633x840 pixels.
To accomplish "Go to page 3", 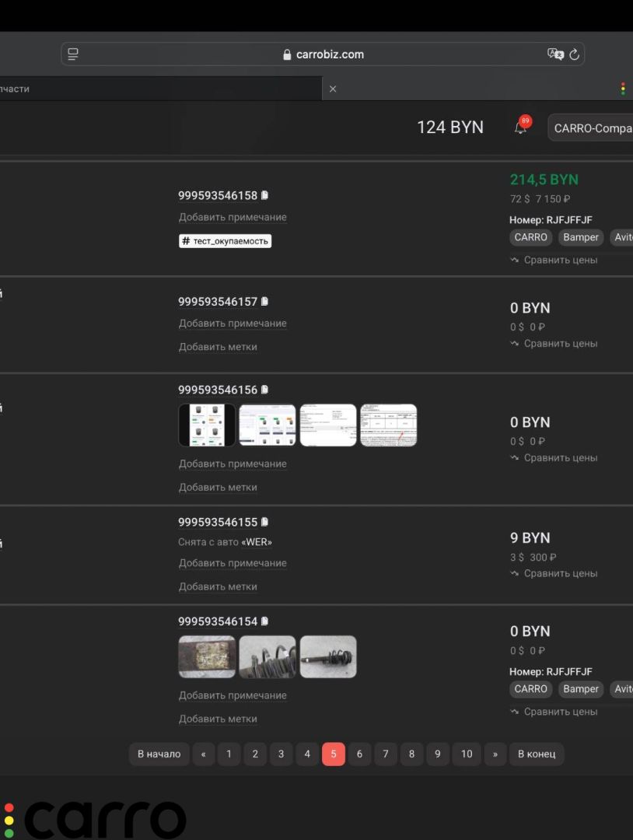I will 282,754.
